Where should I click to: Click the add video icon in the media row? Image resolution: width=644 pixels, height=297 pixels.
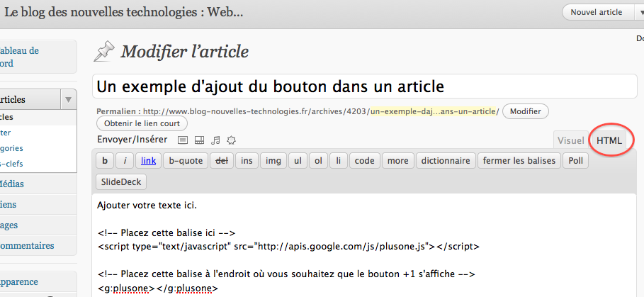199,140
